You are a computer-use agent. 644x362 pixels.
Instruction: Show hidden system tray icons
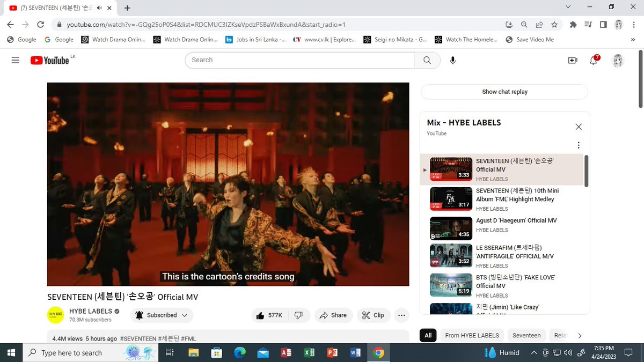coord(534,352)
